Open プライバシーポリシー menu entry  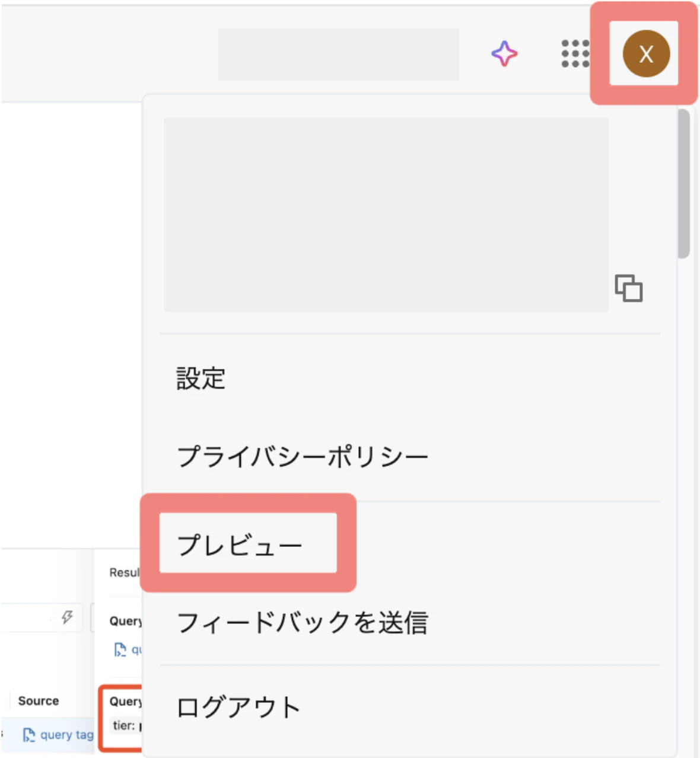coord(302,457)
